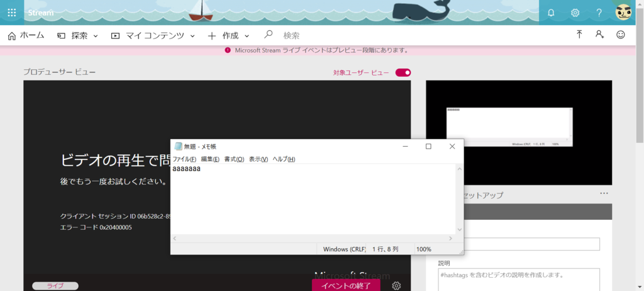Expand the 作成 menu

229,36
